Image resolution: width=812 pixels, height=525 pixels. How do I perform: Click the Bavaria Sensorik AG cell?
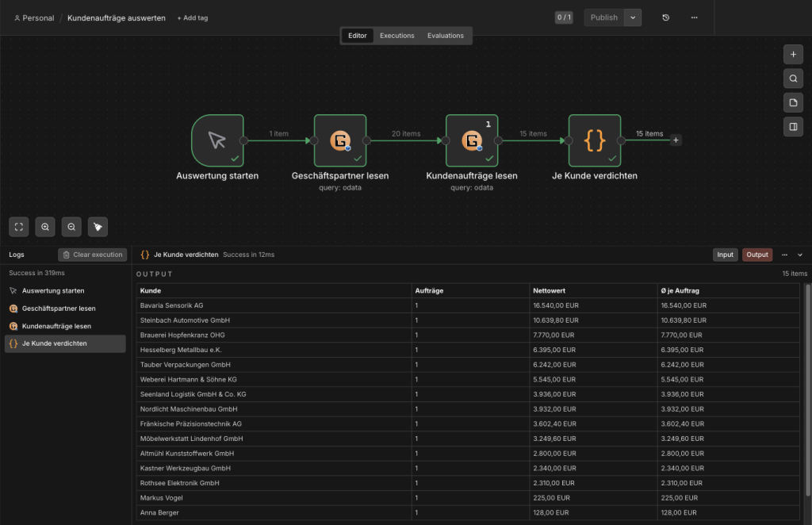274,305
